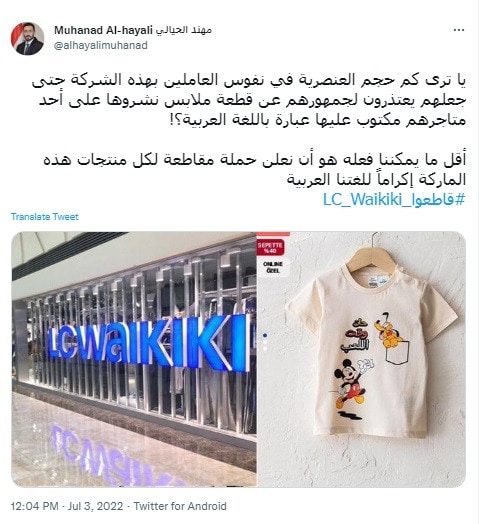Viewport: 480px width, 524px height.
Task: Open the three-dot more options menu
Action: coord(459,30)
